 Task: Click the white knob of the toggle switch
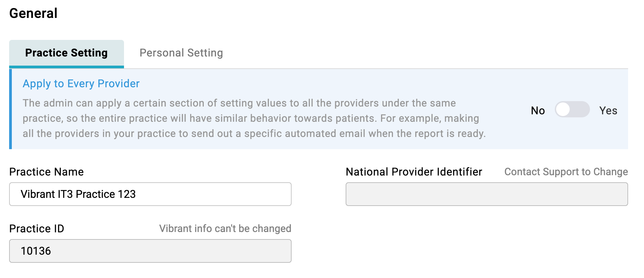(x=563, y=110)
